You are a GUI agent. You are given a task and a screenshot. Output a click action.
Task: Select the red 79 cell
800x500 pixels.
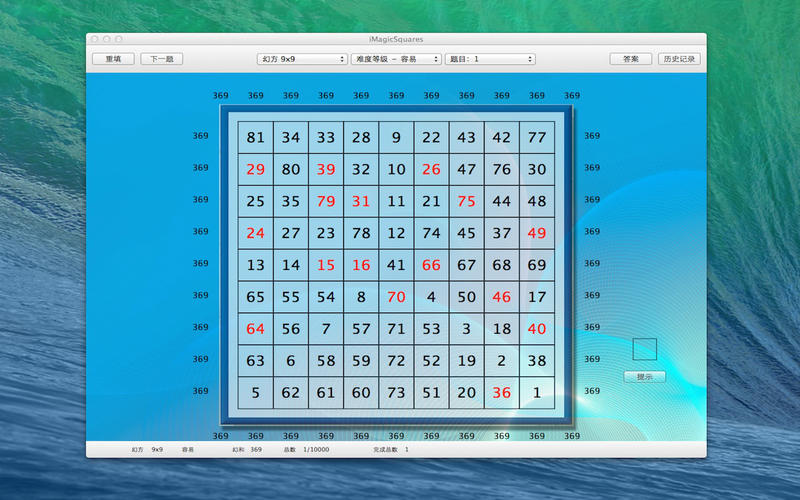[326, 201]
